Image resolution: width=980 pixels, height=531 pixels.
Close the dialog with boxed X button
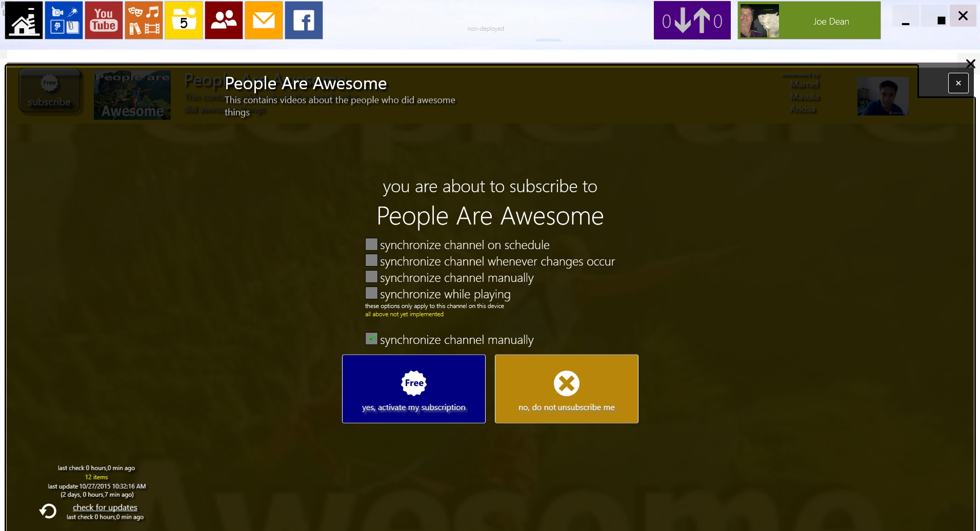[x=958, y=83]
